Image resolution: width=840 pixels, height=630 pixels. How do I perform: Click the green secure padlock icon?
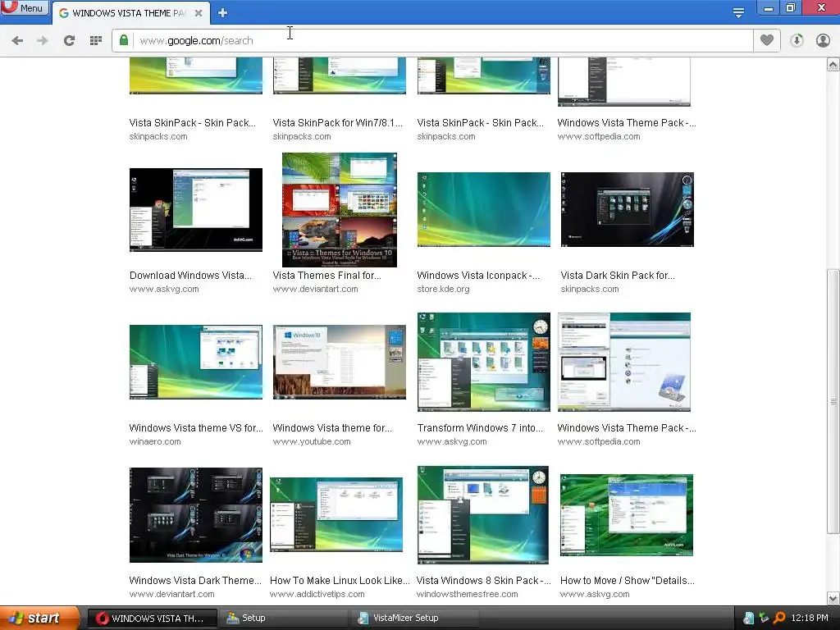pyautogui.click(x=124, y=40)
